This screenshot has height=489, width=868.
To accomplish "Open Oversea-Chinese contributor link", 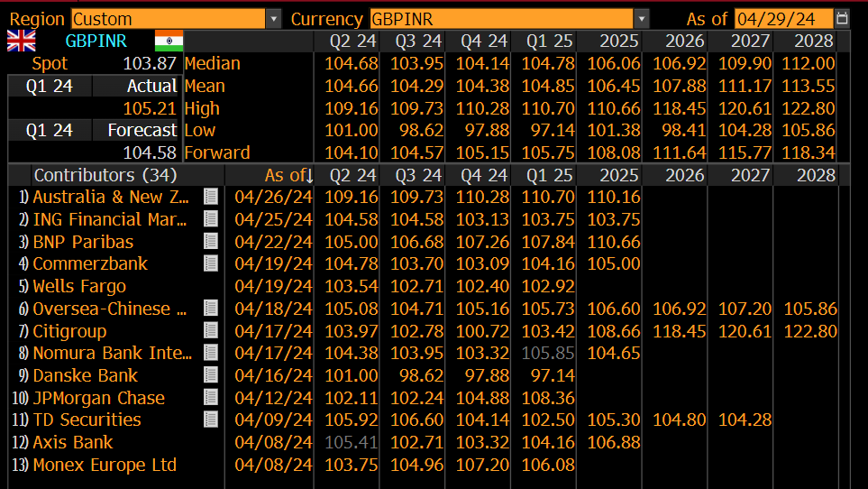I will pos(110,309).
